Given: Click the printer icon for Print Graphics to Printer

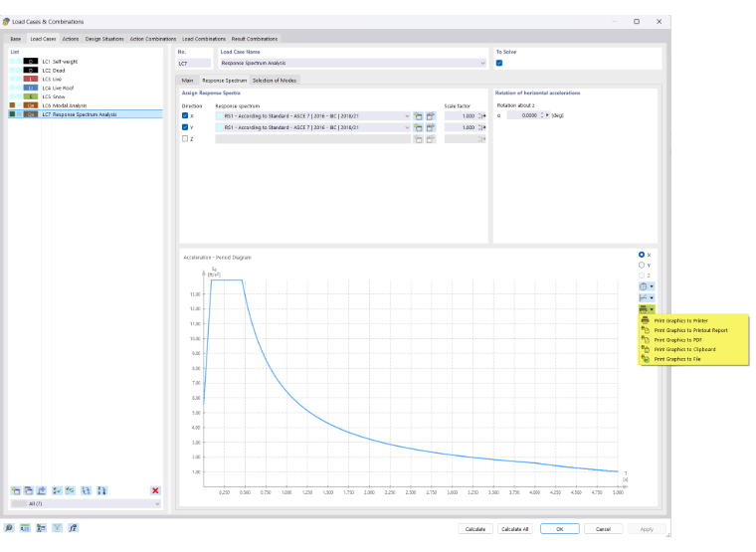Looking at the screenshot, I should [646, 320].
